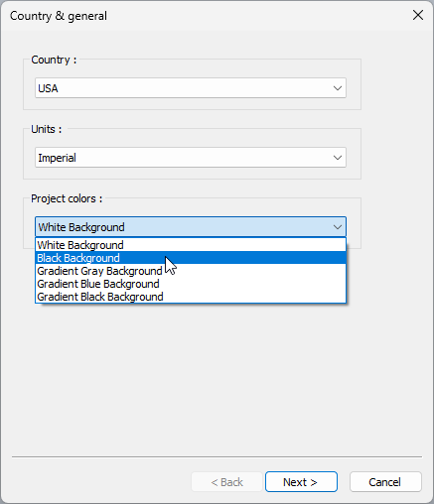Close the Country & general dialog
Viewport: 434px width, 504px height.
418,15
